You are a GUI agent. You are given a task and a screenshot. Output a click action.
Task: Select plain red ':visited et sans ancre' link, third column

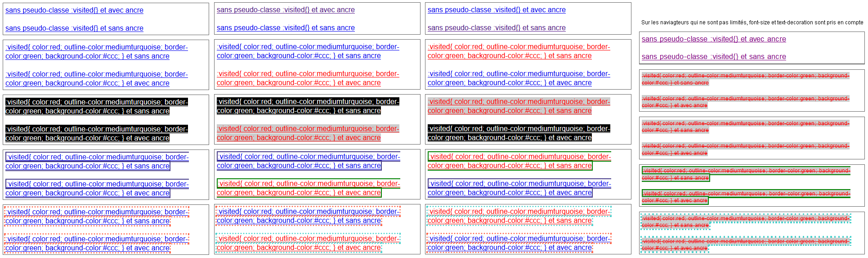coord(519,51)
